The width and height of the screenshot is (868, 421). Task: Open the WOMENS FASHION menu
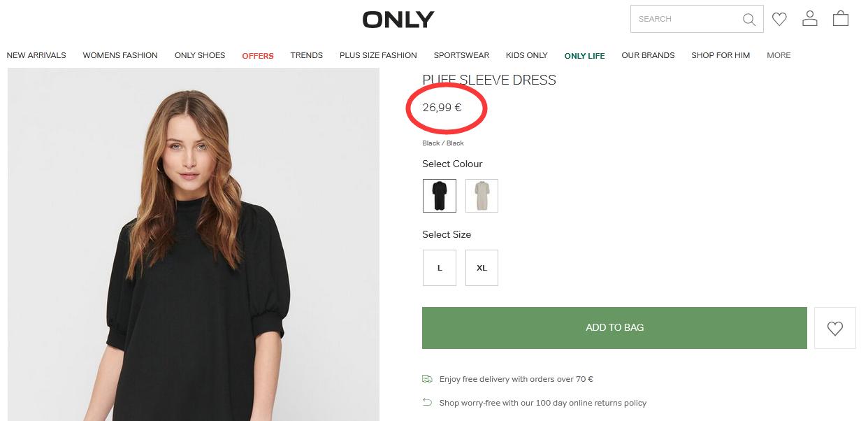pos(120,55)
